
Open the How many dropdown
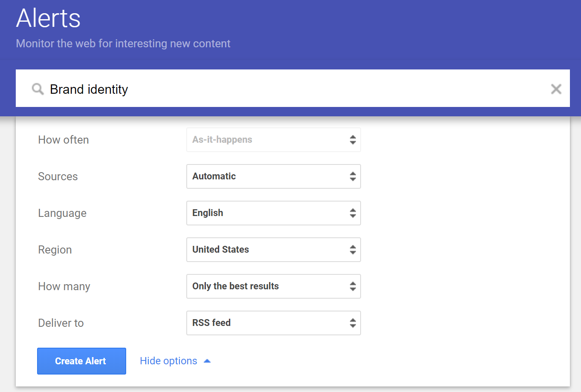coord(273,286)
